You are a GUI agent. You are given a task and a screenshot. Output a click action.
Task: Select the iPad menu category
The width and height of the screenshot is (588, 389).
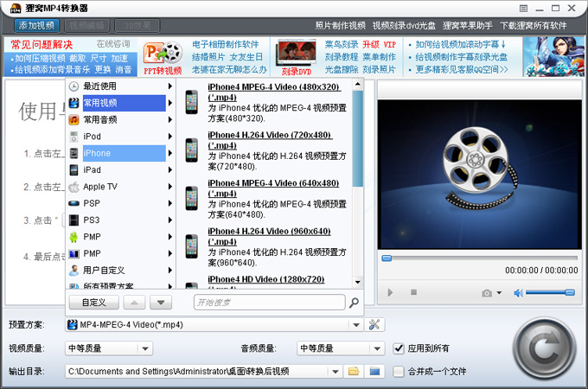pos(120,169)
